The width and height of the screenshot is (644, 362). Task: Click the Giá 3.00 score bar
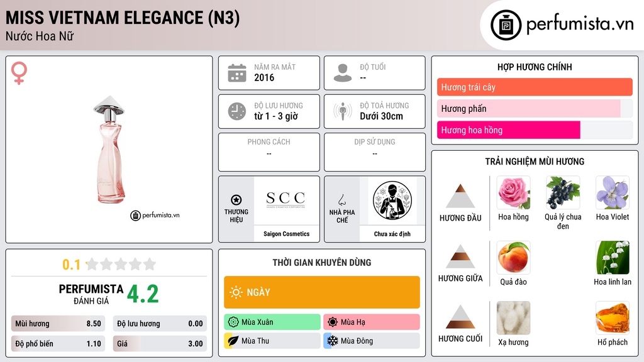click(160, 344)
